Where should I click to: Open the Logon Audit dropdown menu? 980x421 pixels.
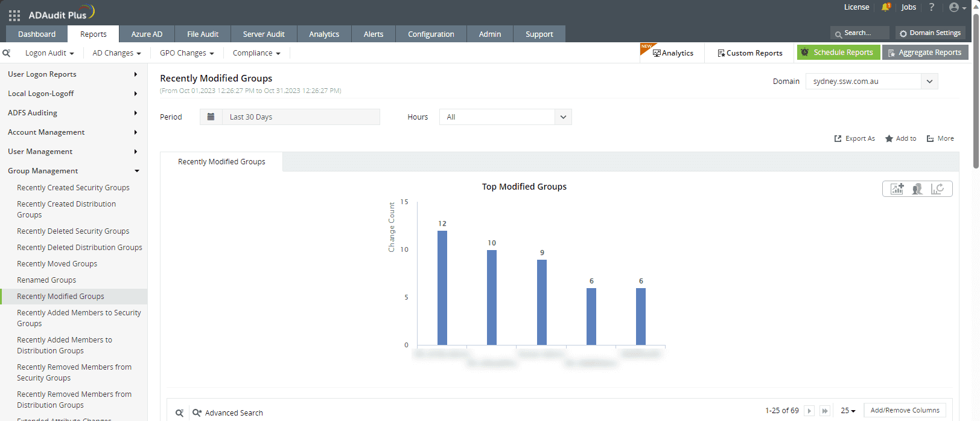point(49,53)
